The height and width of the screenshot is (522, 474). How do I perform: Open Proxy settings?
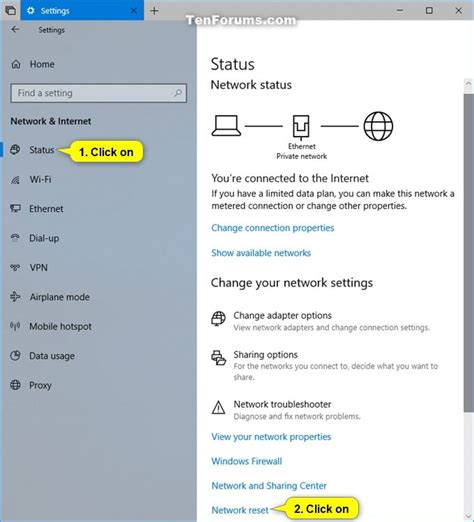point(40,385)
